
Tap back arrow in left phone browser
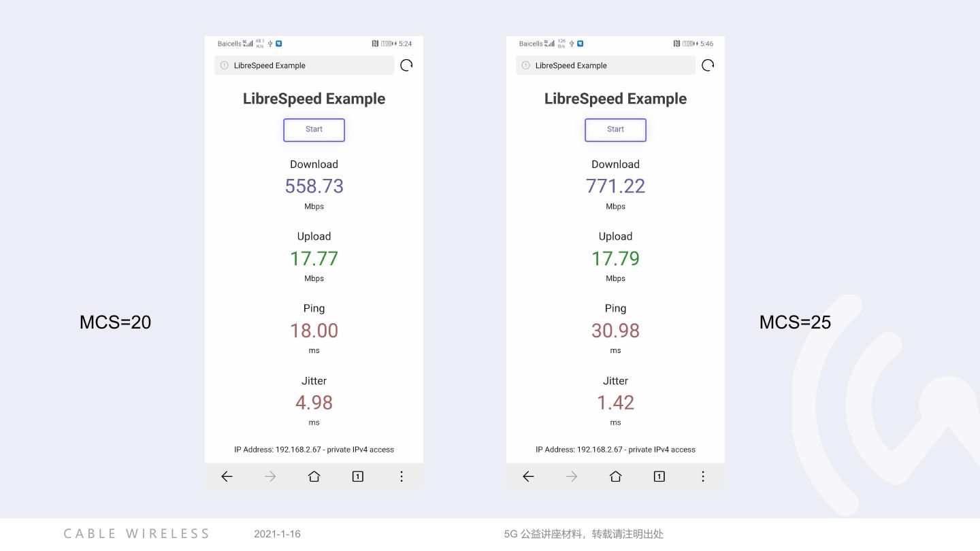click(227, 477)
